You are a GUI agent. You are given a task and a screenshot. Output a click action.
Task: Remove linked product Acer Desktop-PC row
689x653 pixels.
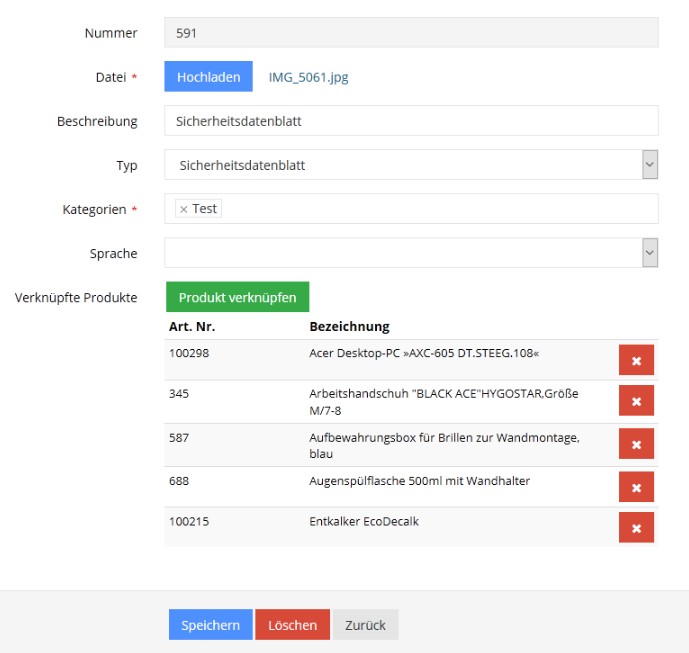click(x=636, y=360)
